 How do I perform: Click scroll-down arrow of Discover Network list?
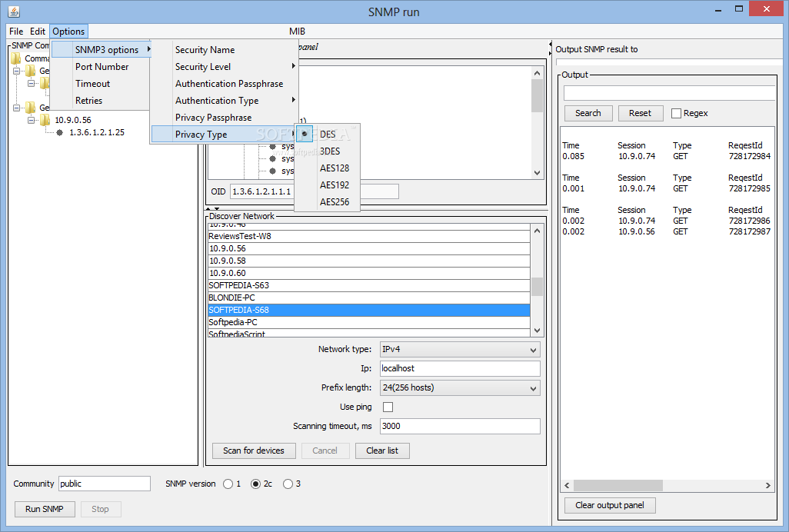[537, 331]
